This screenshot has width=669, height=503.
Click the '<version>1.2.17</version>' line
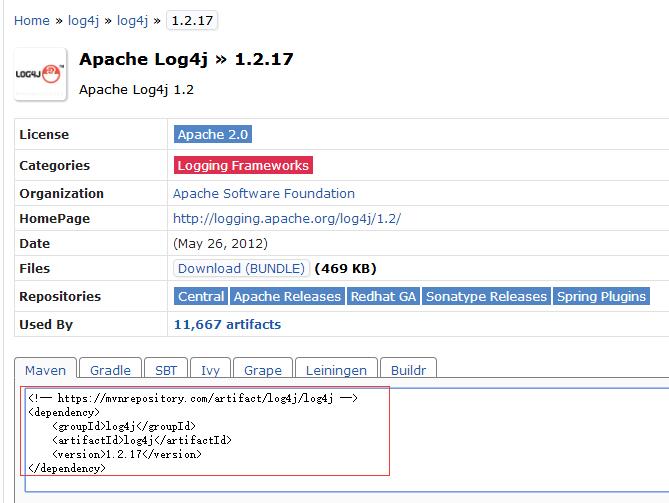tap(127, 454)
